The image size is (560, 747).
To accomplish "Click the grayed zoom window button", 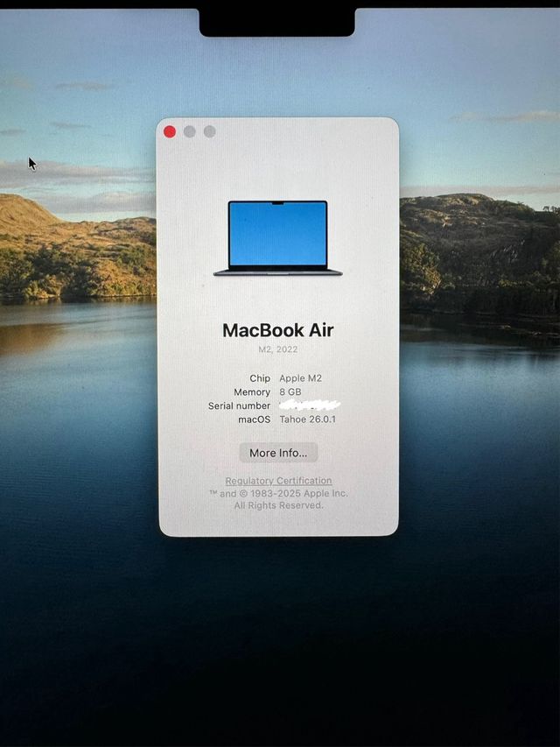I will pos(209,131).
